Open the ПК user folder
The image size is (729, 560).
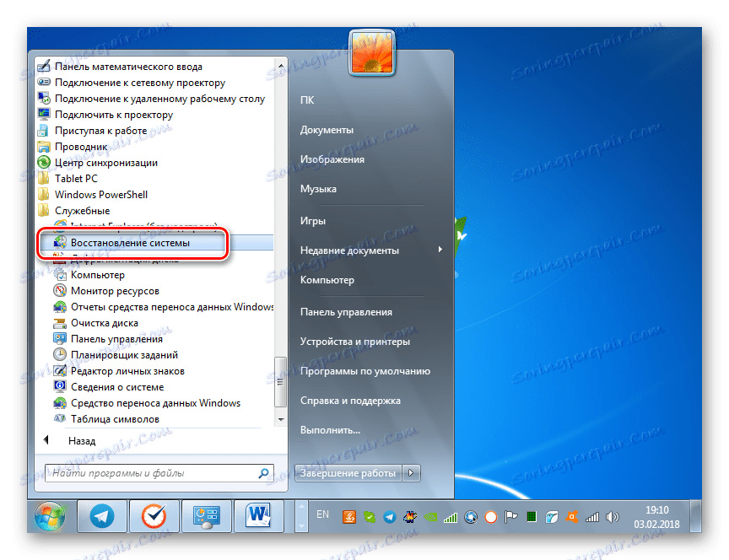point(307,100)
